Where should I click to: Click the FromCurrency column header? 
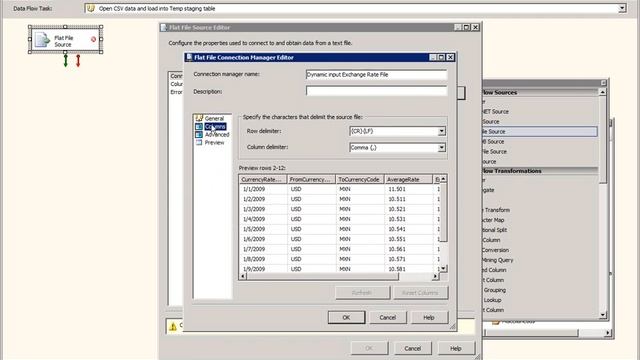tap(311, 180)
